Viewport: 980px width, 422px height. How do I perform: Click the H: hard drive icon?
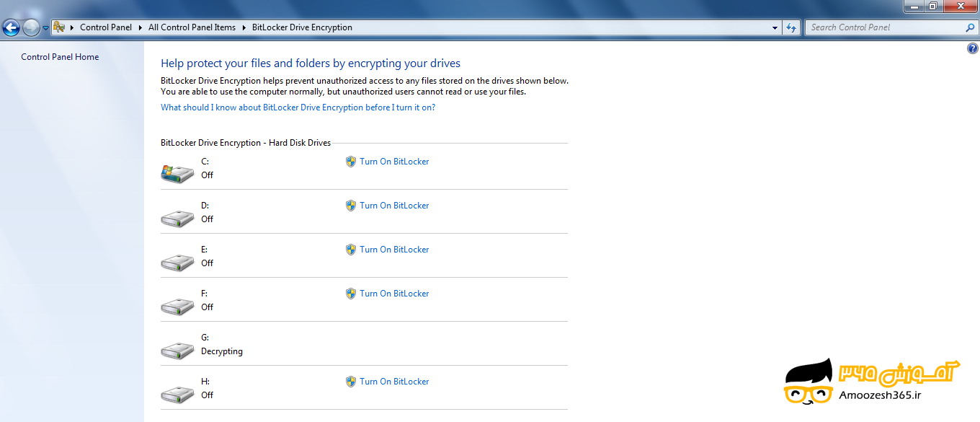coord(177,395)
